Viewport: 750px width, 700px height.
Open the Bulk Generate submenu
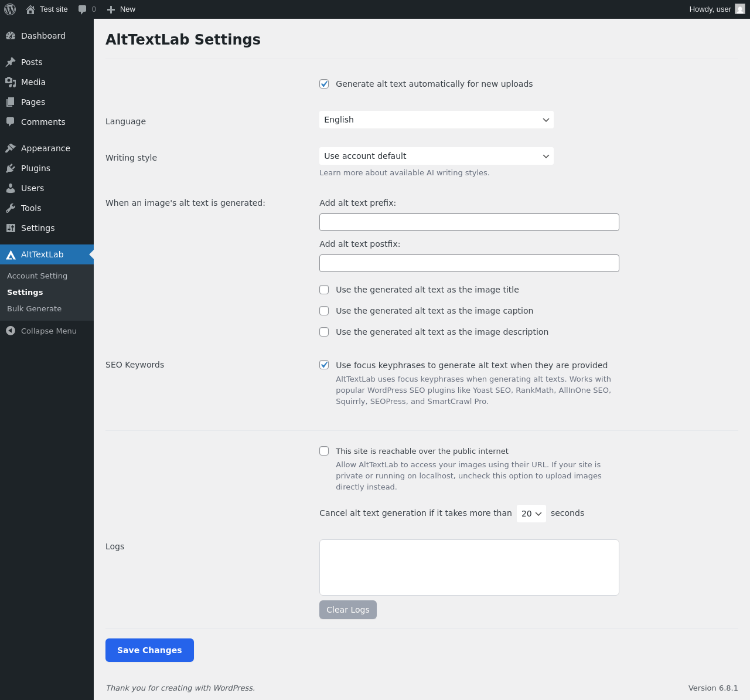click(35, 308)
